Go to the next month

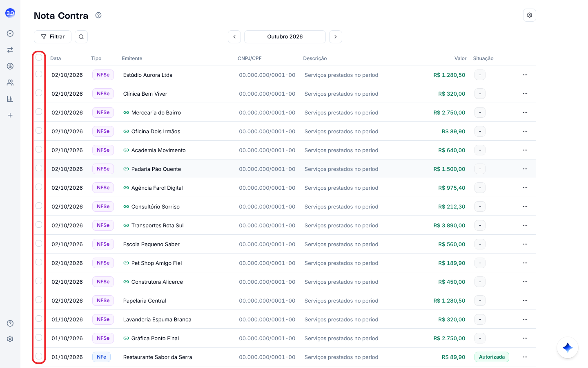(336, 37)
